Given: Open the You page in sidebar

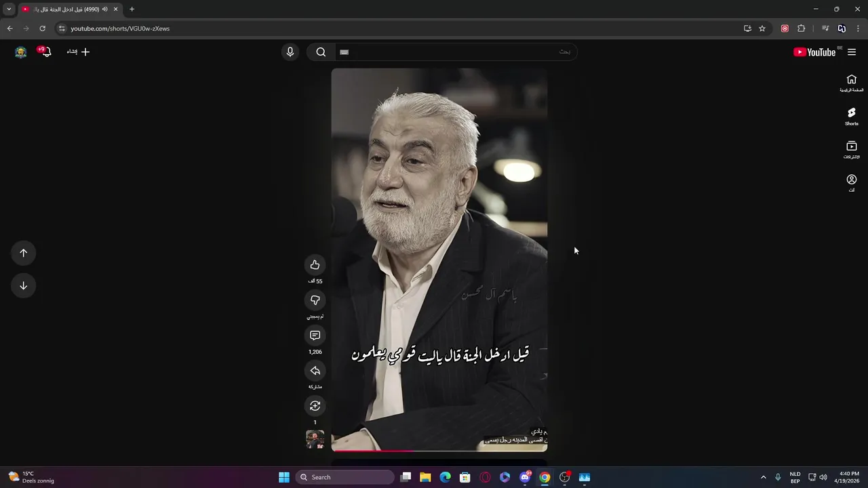Looking at the screenshot, I should pyautogui.click(x=852, y=184).
